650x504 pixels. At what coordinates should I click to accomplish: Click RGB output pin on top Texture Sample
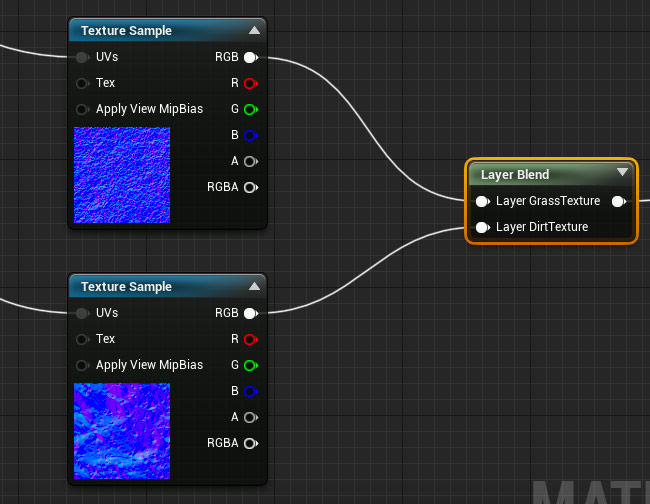click(250, 57)
